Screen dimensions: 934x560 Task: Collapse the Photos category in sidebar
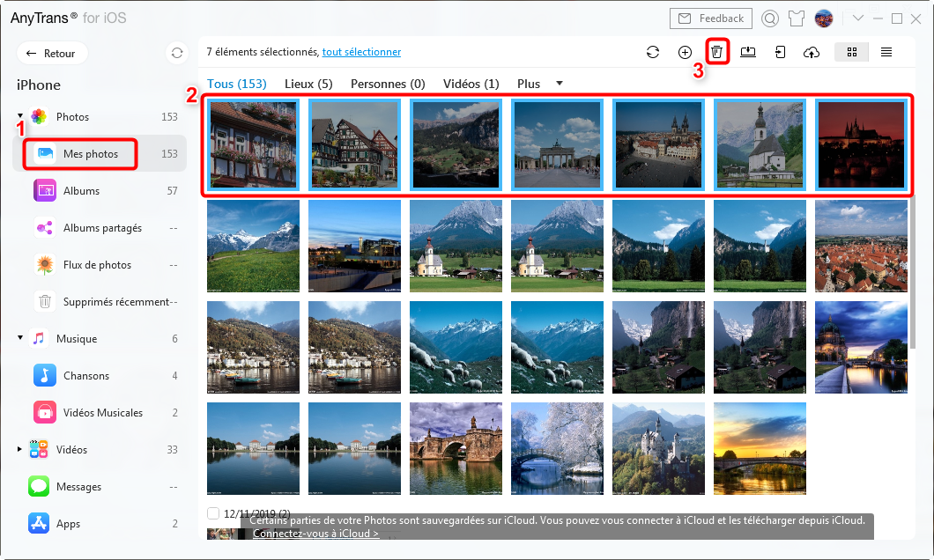[19, 116]
